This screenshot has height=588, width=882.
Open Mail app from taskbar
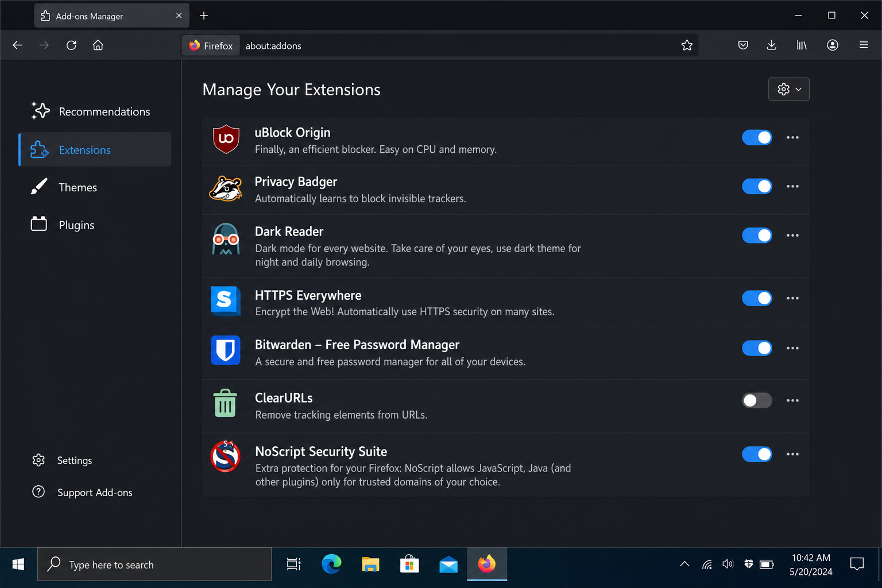448,564
